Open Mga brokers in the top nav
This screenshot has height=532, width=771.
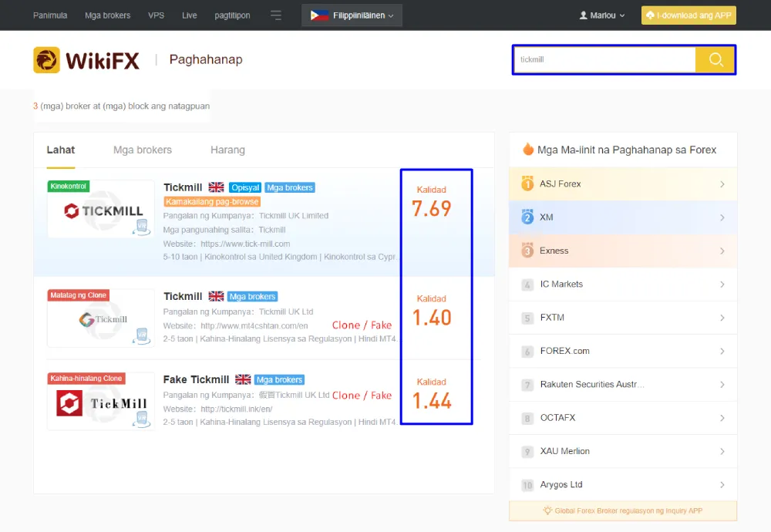point(108,15)
